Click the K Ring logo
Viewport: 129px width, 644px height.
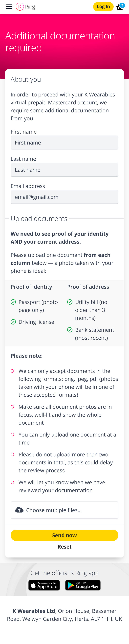(25, 7)
